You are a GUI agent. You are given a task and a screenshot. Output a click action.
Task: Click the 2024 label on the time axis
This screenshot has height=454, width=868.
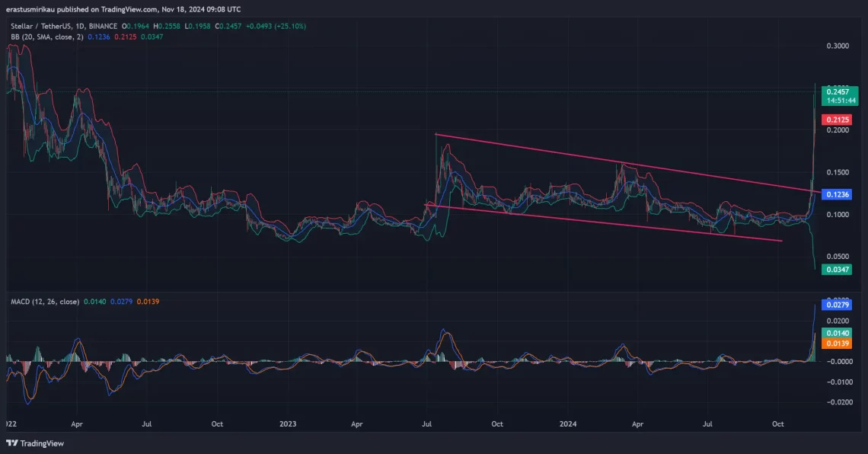click(x=567, y=424)
